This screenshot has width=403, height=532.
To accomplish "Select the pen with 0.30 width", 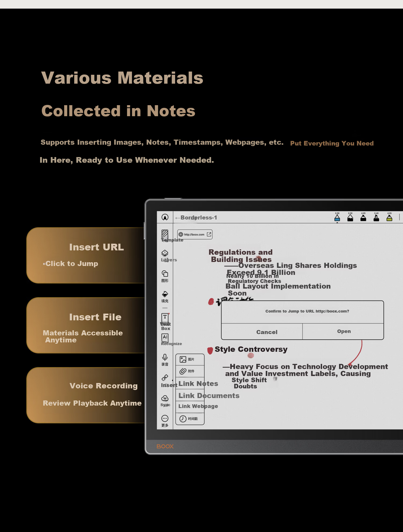I will pyautogui.click(x=350, y=217).
